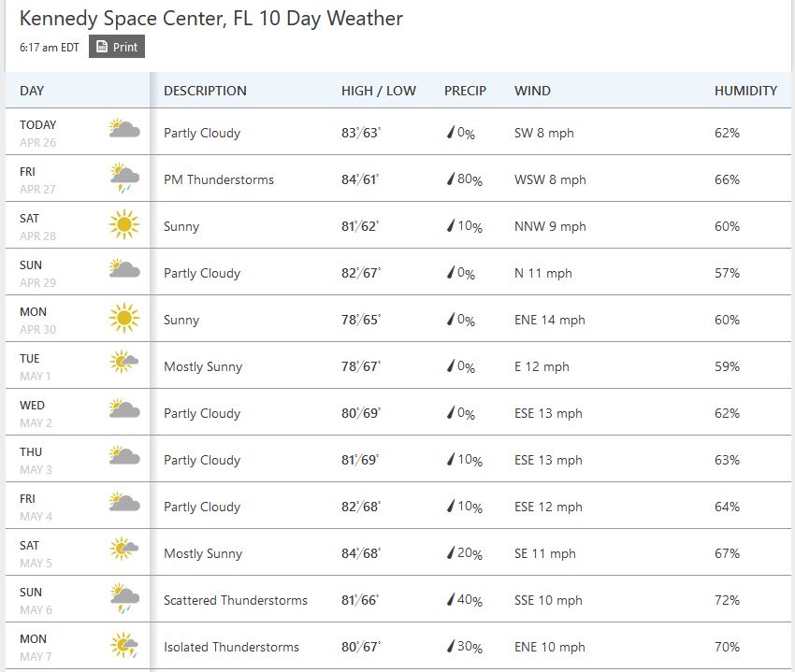Image resolution: width=795 pixels, height=672 pixels.
Task: Click today's partly cloudy weather icon
Action: point(124,129)
